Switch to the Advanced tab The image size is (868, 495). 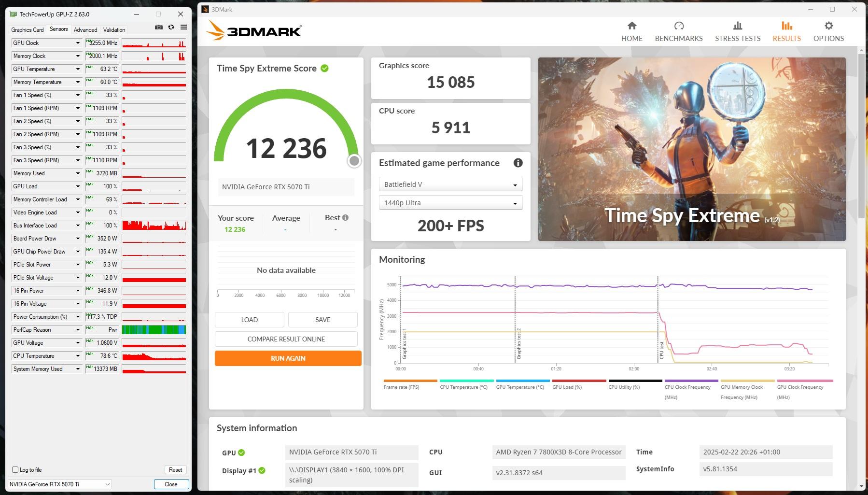(85, 29)
